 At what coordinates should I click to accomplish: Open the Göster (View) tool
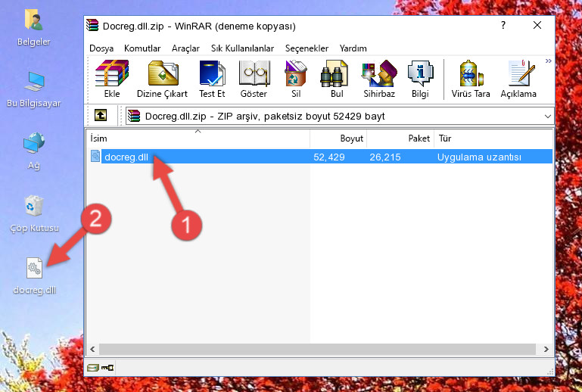pos(254,79)
